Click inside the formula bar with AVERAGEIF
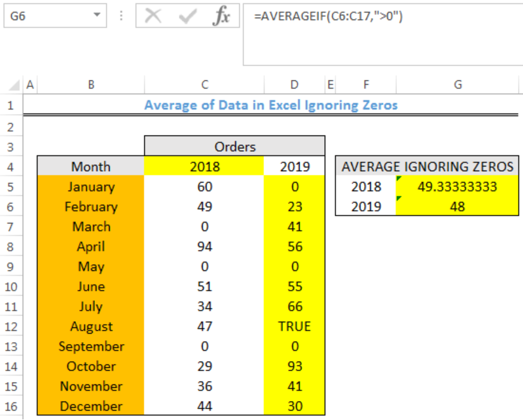The height and width of the screenshot is (420, 523). point(383,35)
